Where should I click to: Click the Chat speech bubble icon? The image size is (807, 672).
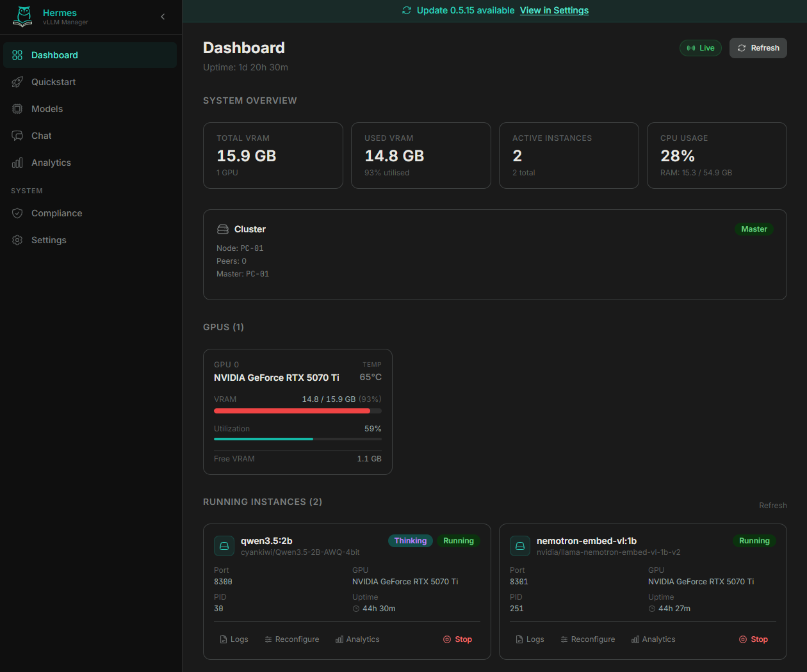pyautogui.click(x=17, y=136)
